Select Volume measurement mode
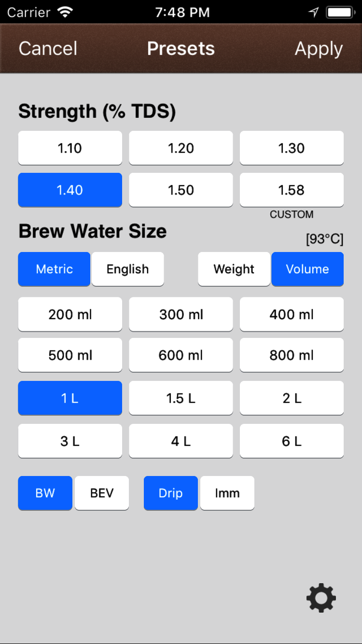The image size is (362, 644). coord(307,269)
